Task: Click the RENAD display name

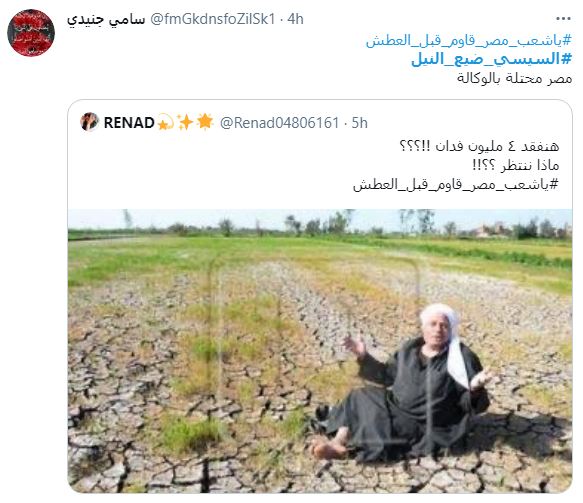Action: pos(129,123)
